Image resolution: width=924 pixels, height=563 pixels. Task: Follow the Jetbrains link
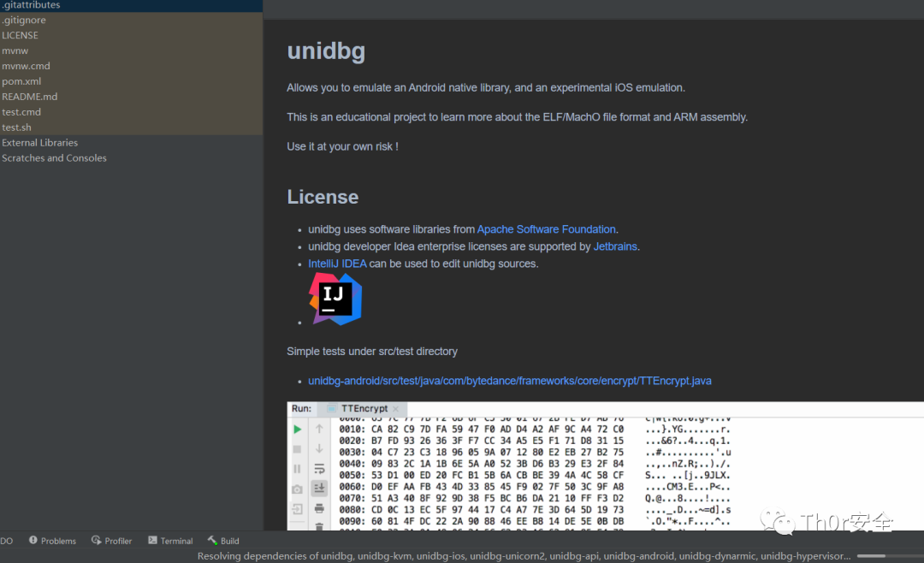615,246
